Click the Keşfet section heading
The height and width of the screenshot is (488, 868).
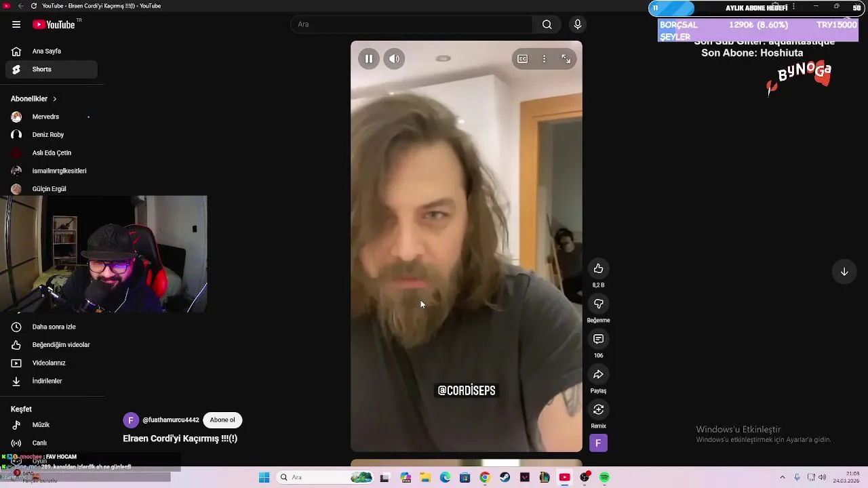pyautogui.click(x=21, y=409)
